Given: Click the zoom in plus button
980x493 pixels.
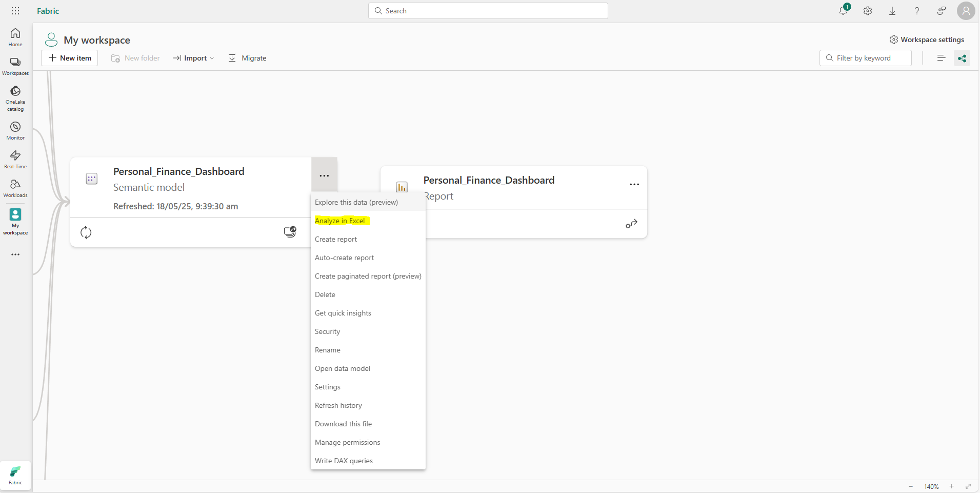Looking at the screenshot, I should pos(952,486).
